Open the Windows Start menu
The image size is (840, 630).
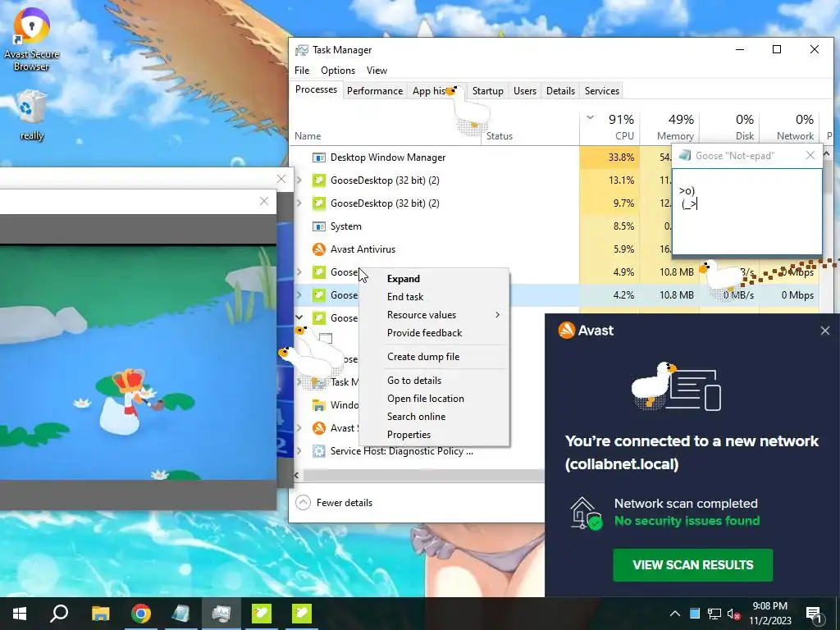pyautogui.click(x=20, y=614)
